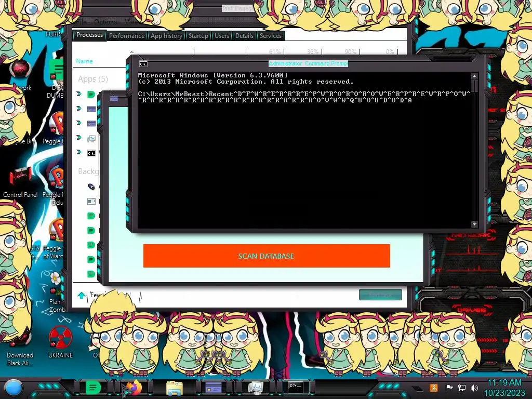Expand the Task Manager monitor row in Apps
The image size is (532, 399).
point(79,137)
